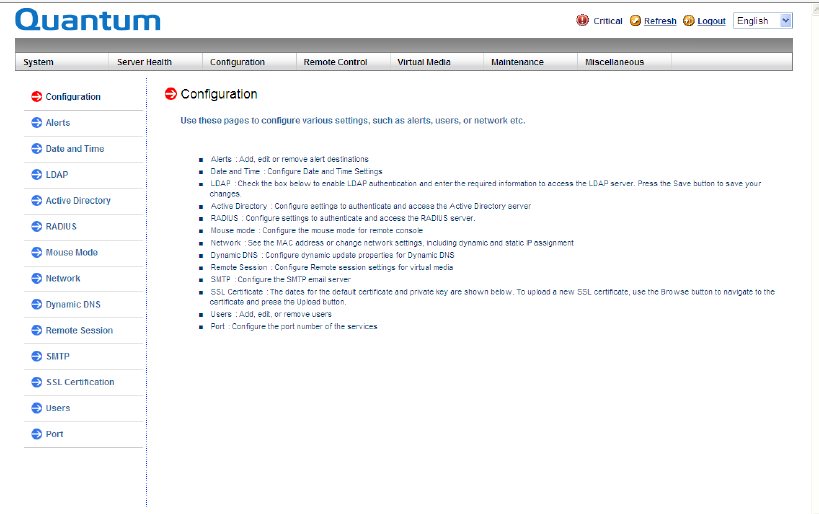This screenshot has width=819, height=514.
Task: Click the Logout icon in header
Action: click(x=689, y=20)
